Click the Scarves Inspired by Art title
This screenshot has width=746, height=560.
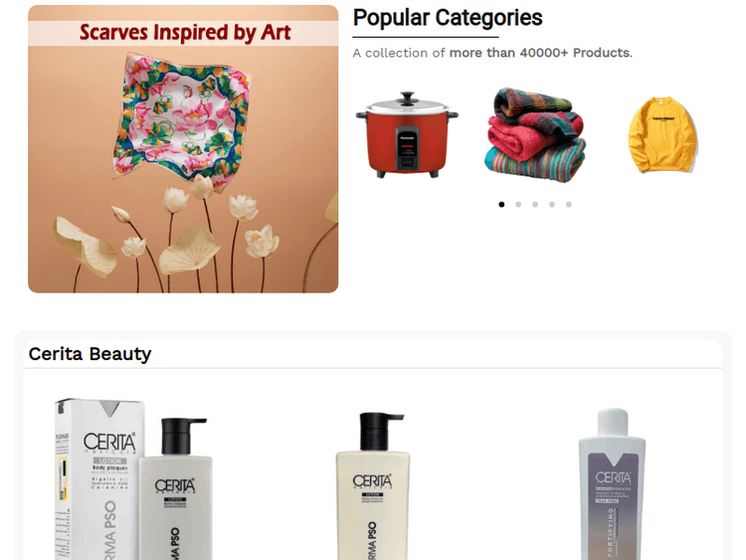tap(185, 33)
